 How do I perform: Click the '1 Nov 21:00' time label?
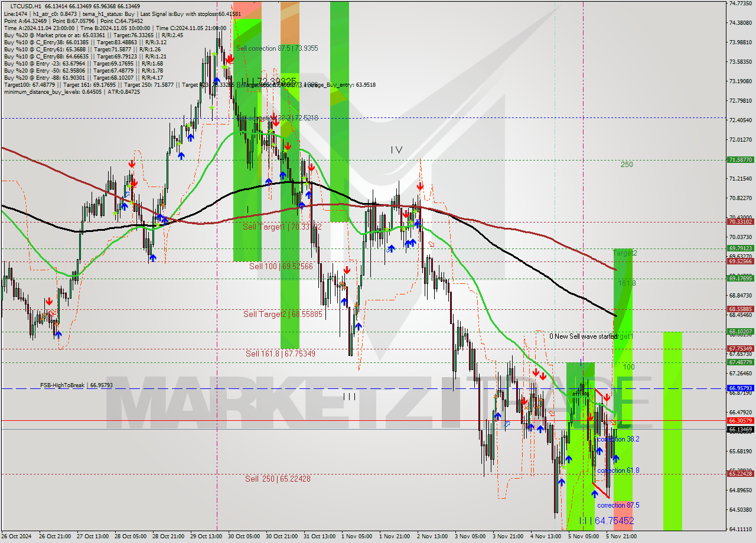click(395, 537)
